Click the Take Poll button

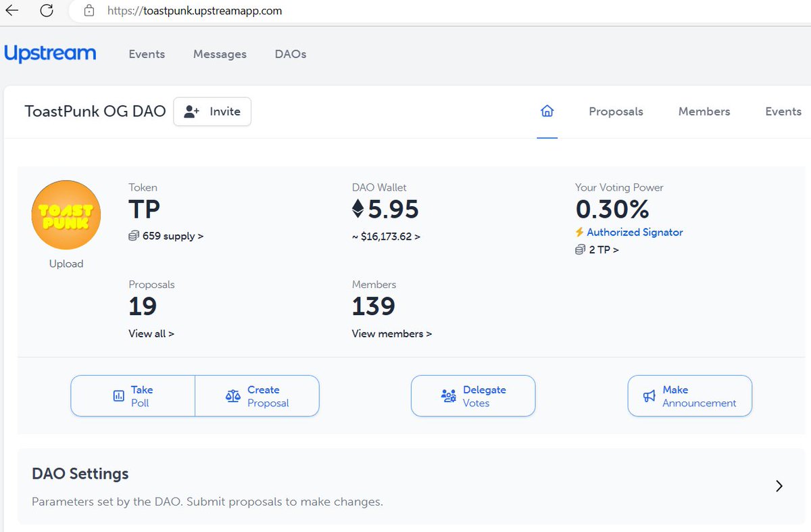tap(133, 396)
